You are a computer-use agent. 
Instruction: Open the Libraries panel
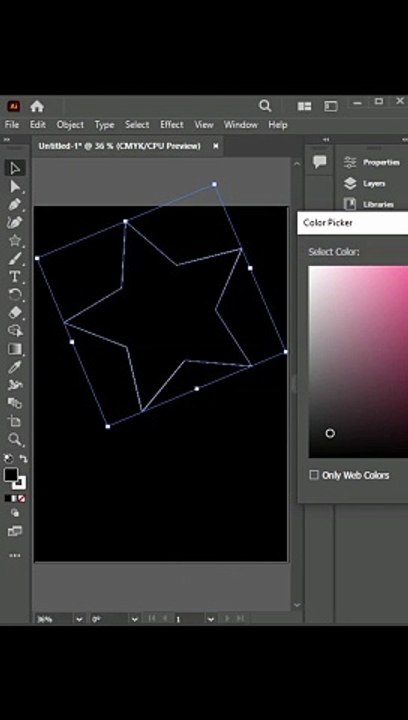coord(369,204)
